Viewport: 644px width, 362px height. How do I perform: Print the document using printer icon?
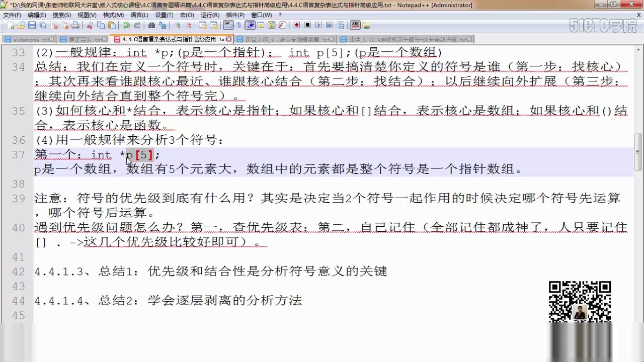pyautogui.click(x=75, y=25)
